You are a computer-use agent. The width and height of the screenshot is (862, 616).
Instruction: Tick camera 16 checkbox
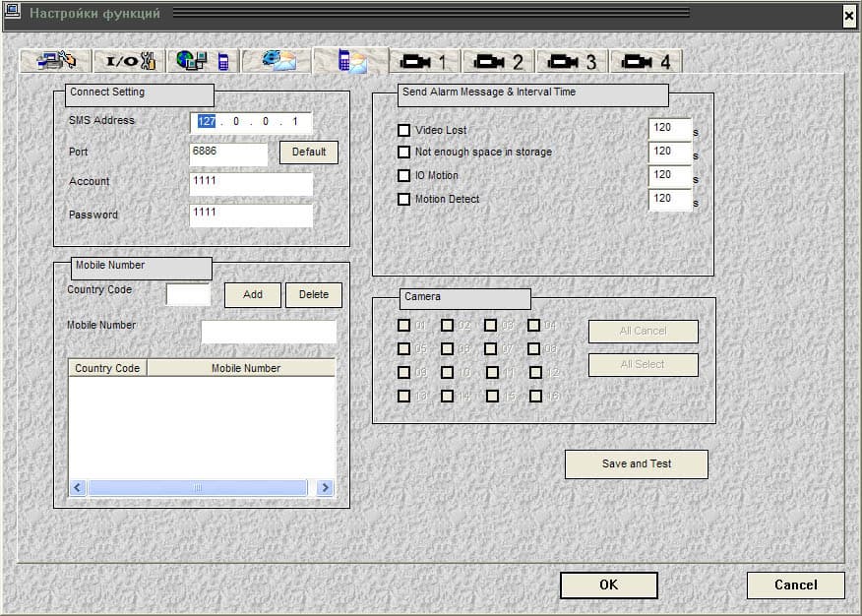[x=535, y=397]
